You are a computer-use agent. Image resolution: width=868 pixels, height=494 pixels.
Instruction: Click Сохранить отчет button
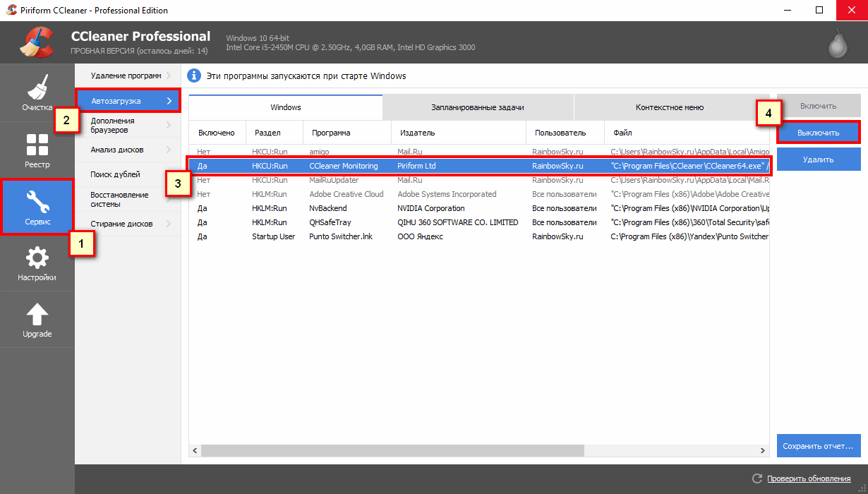819,446
